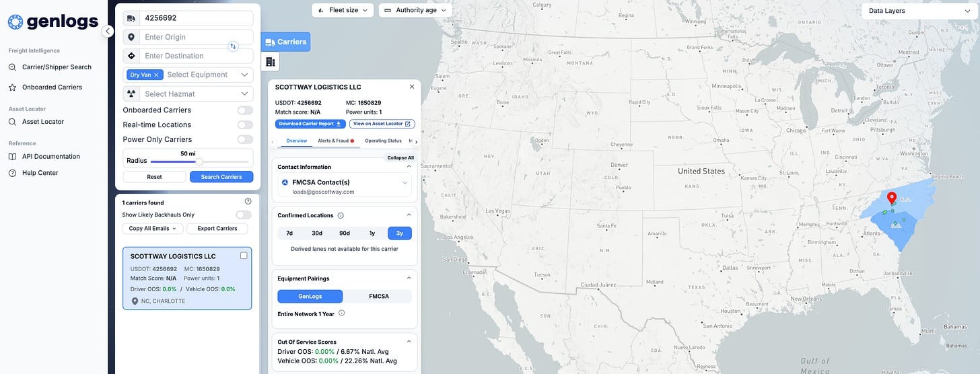Click the Radius slider handle
This screenshot has height=374, width=980.
[x=199, y=161]
